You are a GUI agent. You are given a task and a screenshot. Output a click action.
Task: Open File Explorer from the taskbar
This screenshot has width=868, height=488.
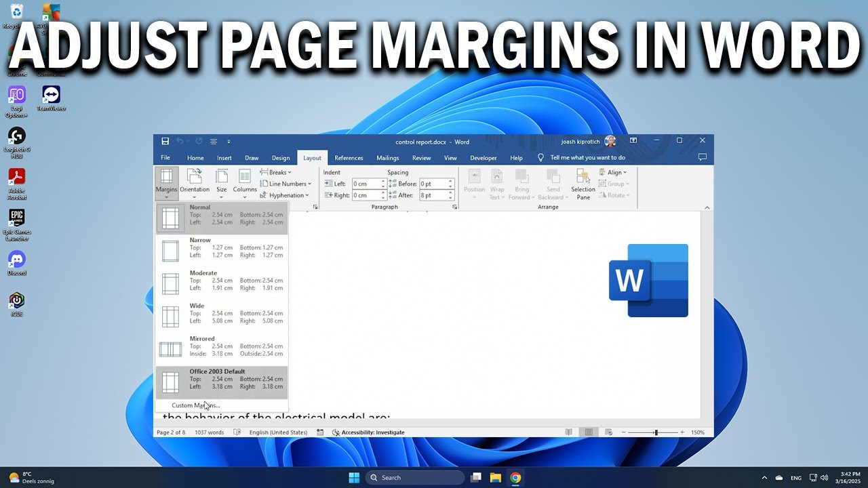(496, 478)
